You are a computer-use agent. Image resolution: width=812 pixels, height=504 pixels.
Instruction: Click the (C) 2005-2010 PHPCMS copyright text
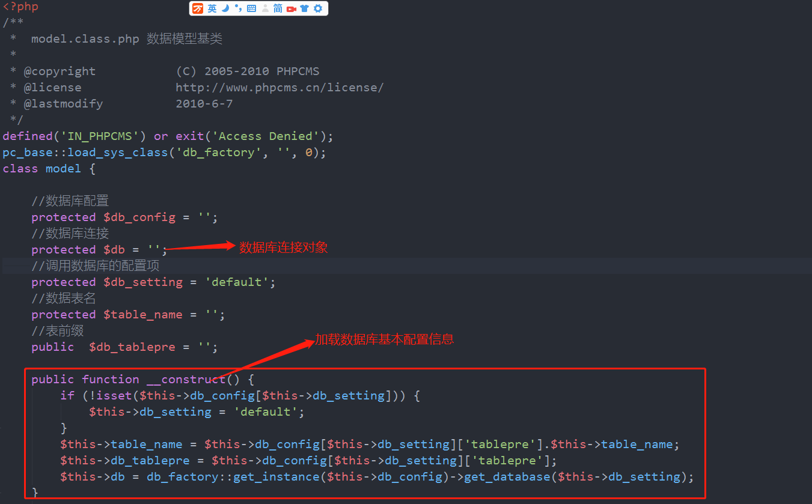247,71
